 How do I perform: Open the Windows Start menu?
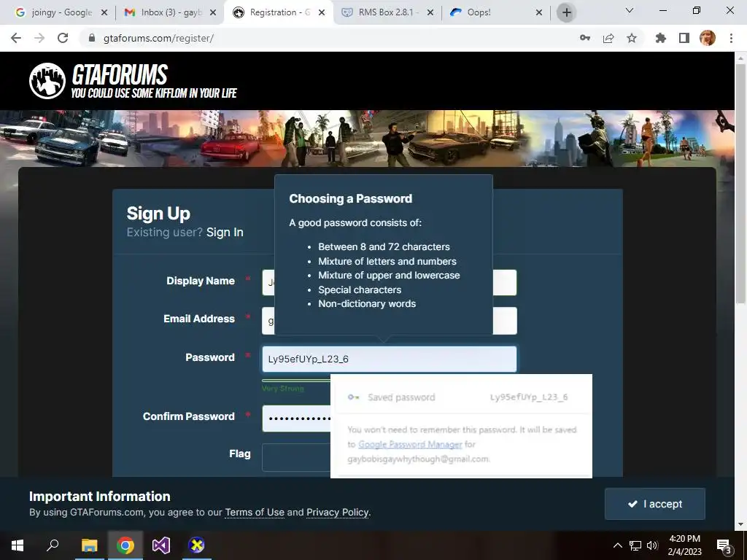pyautogui.click(x=18, y=545)
